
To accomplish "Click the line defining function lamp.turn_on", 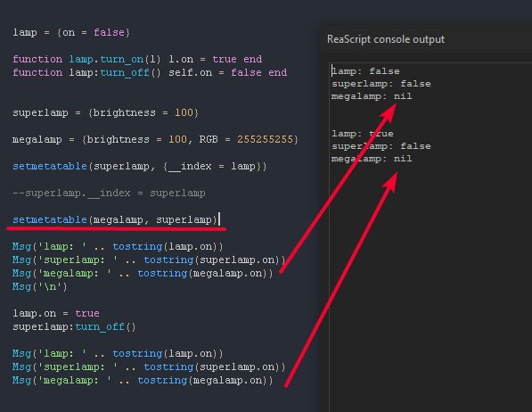I will click(137, 60).
